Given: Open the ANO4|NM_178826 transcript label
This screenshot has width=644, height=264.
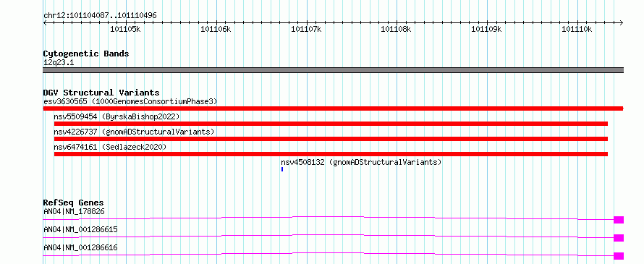Looking at the screenshot, I should (x=74, y=212).
